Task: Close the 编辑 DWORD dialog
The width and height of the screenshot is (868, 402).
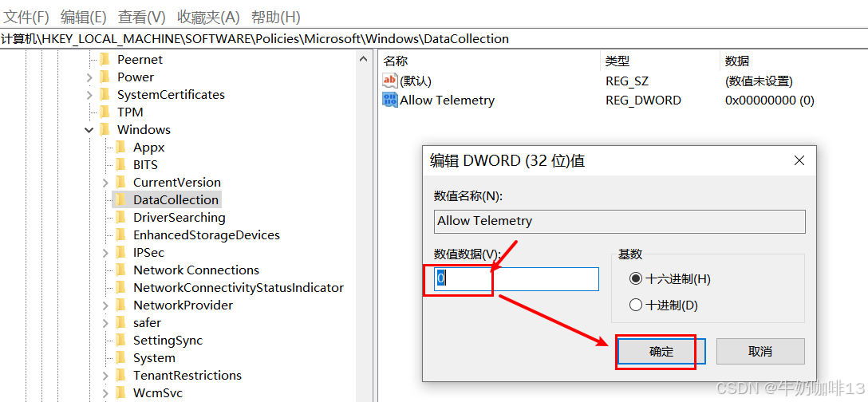Action: pos(799,160)
